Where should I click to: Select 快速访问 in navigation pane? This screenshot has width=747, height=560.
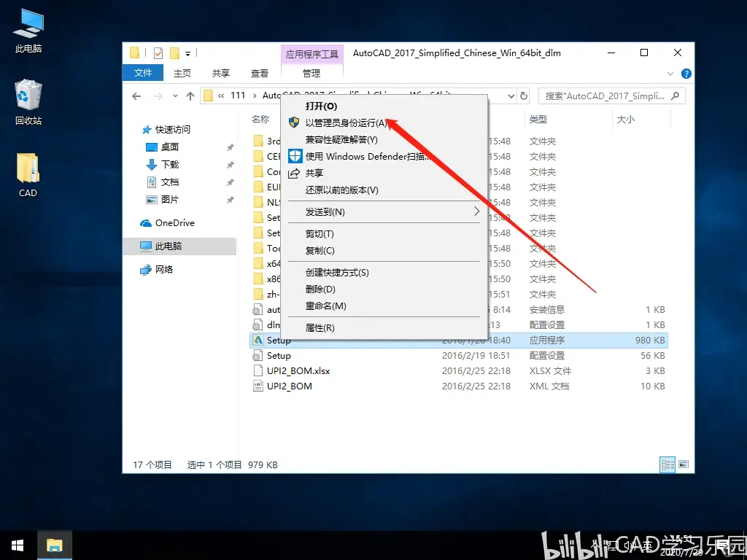[166, 130]
